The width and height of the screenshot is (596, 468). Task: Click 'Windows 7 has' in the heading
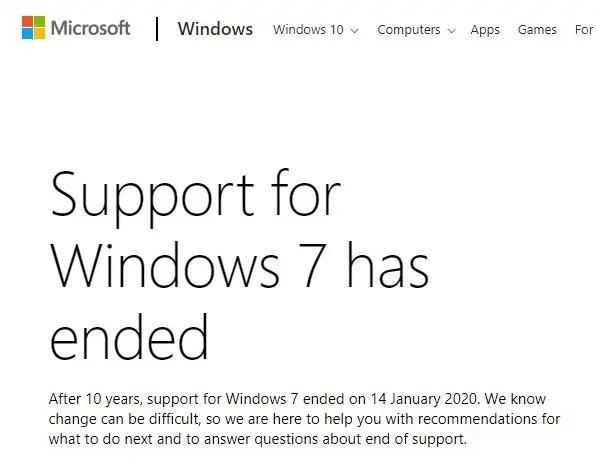(240, 265)
